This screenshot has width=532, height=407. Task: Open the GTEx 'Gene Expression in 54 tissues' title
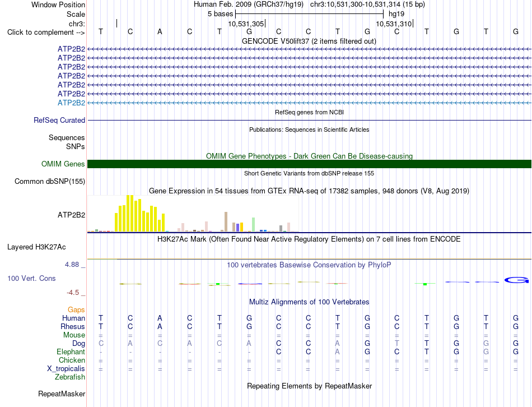[x=309, y=191]
